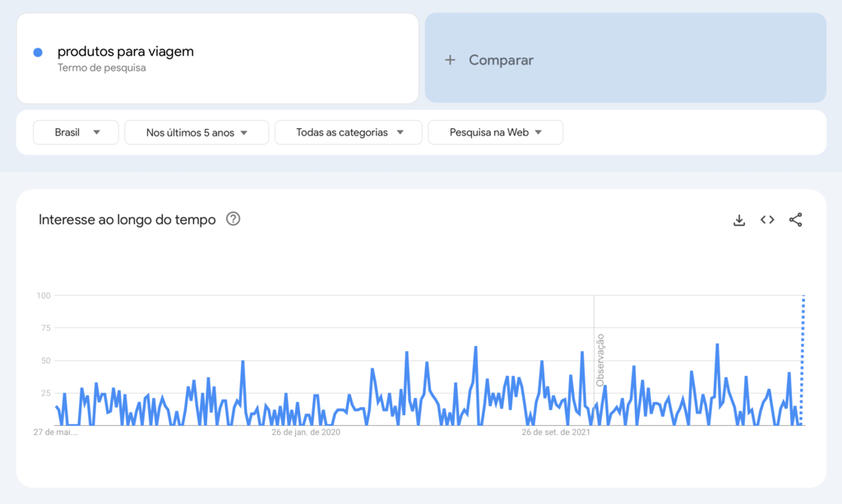Viewport: 842px width, 504px height.
Task: Click the blue search term indicator dot
Action: [x=36, y=52]
